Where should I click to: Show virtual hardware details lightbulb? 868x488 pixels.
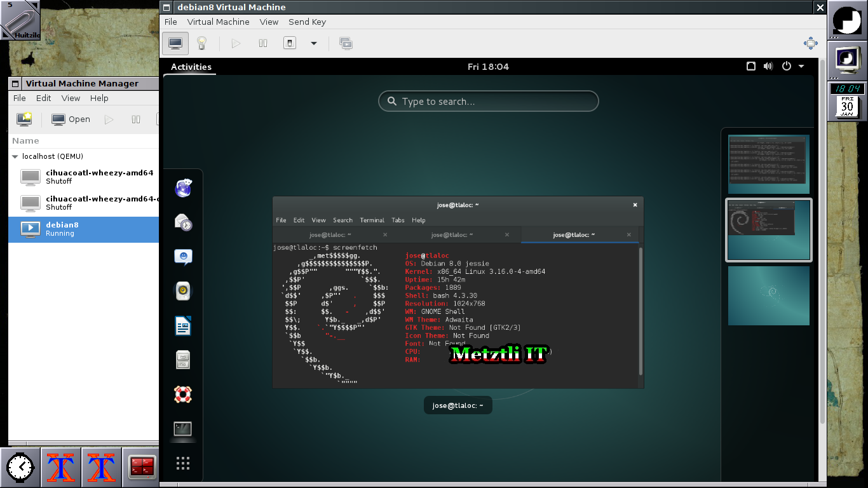coord(202,43)
